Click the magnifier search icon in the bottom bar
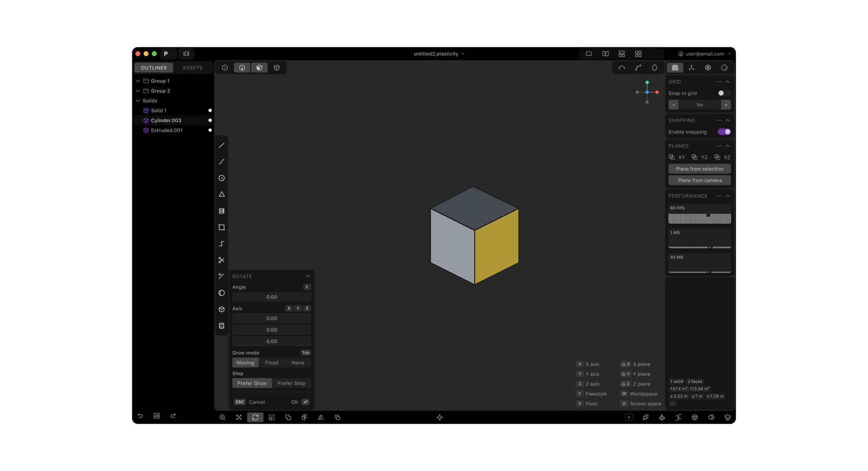This screenshot has width=868, height=471. (x=222, y=417)
